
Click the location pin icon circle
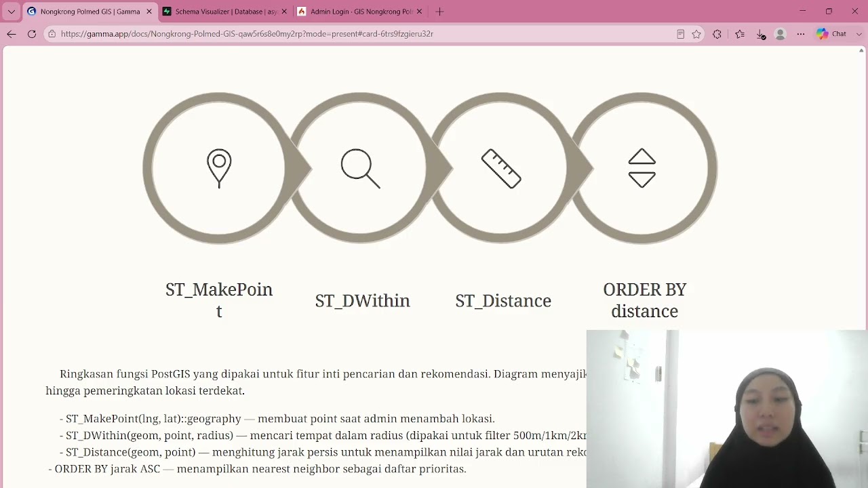coord(218,168)
